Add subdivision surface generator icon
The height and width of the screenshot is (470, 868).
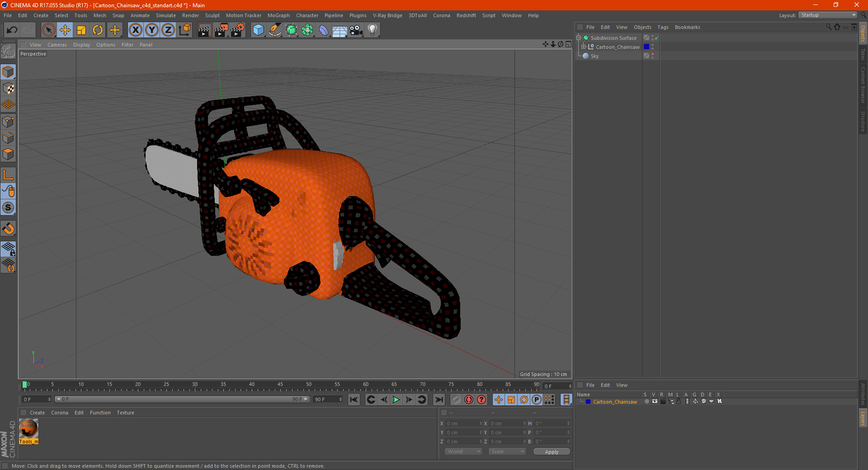291,30
